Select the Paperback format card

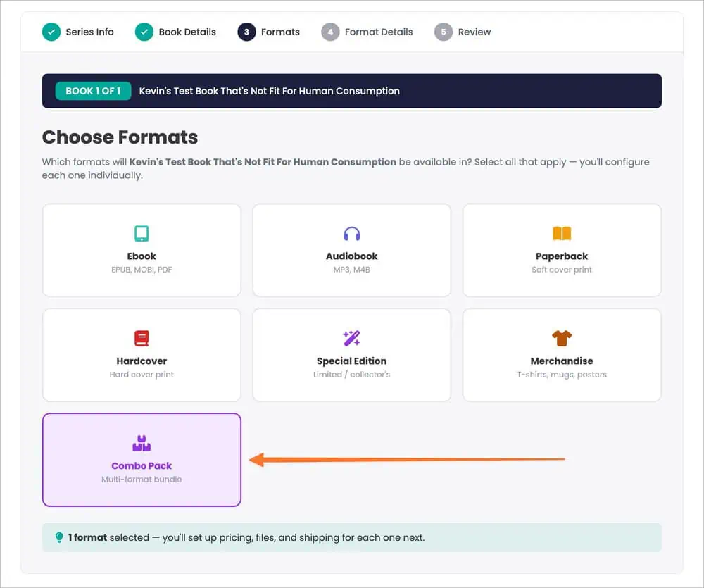point(562,250)
